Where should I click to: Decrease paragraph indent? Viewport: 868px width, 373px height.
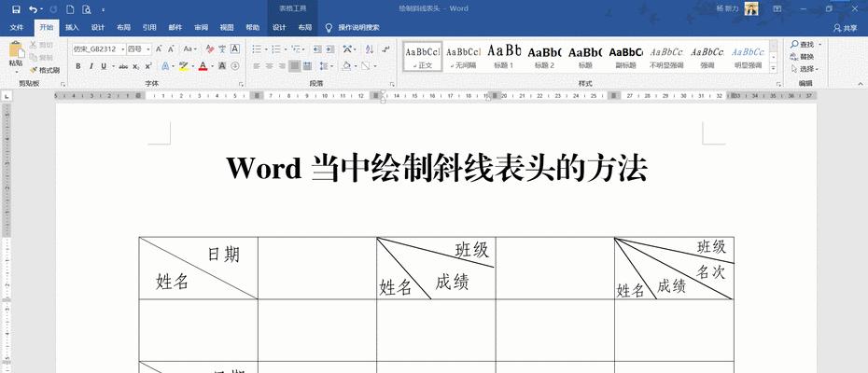tap(316, 49)
